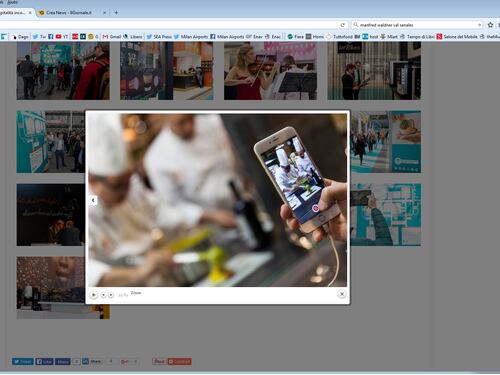
Task: Open the floor map photo thumbnail
Action: coord(386,215)
